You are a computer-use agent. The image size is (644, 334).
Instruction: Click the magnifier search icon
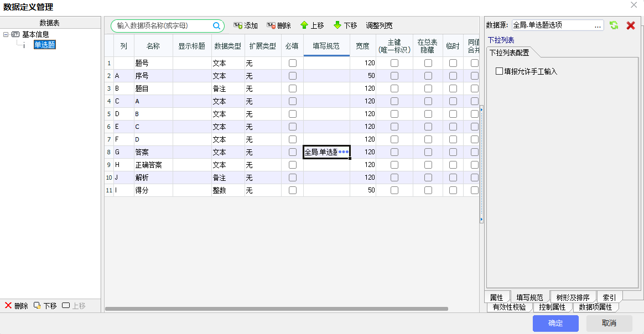(217, 25)
